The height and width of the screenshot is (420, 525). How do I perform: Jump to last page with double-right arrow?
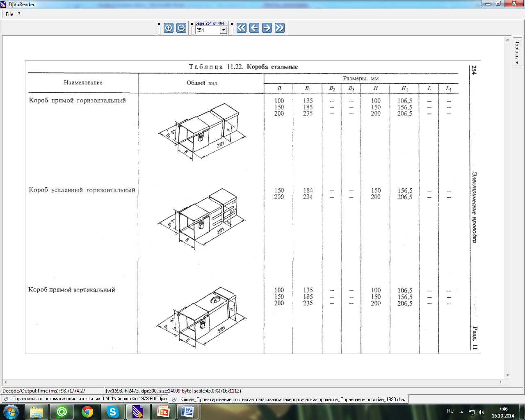[280, 28]
